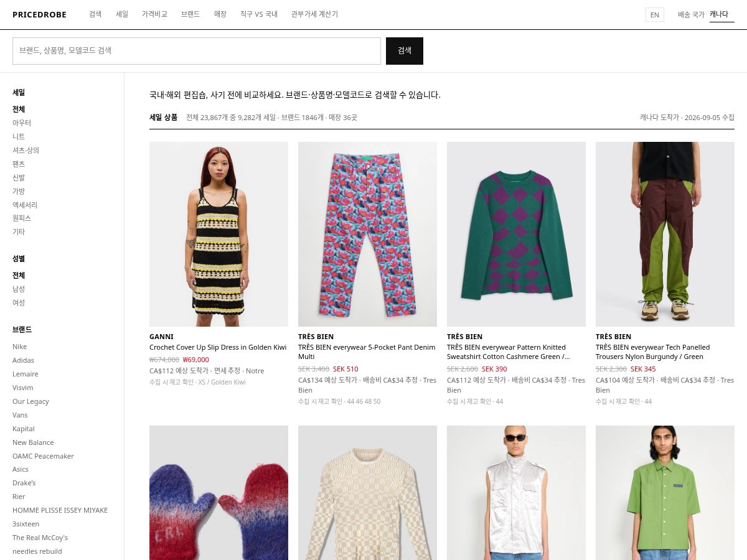Open the 캐나다 shipping country selector
Screen dimensions: 747x560
722,14
